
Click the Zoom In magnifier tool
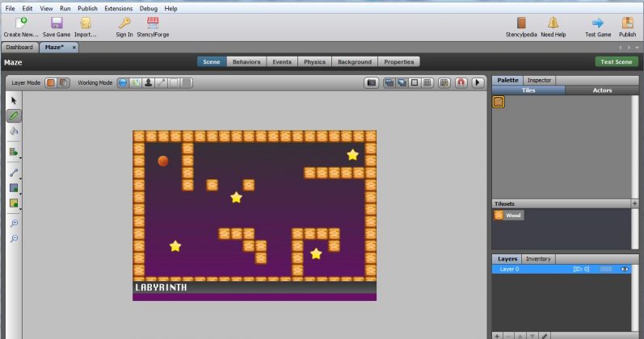click(x=14, y=224)
